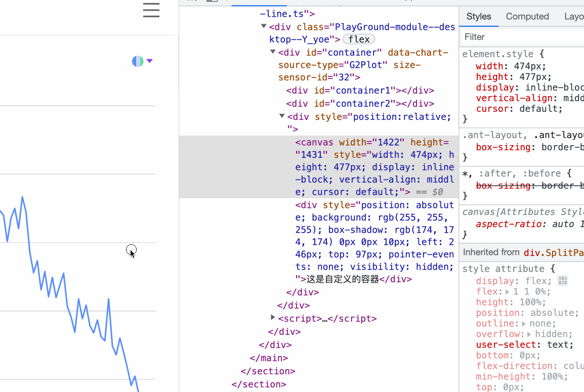
Task: Switch to the Styles tab
Action: [x=479, y=16]
